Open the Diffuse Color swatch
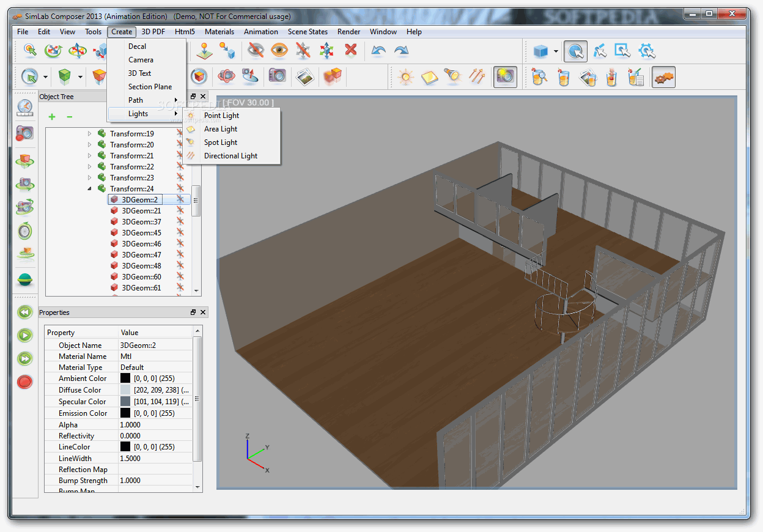Screen dimensions: 763x532 [x=125, y=390]
